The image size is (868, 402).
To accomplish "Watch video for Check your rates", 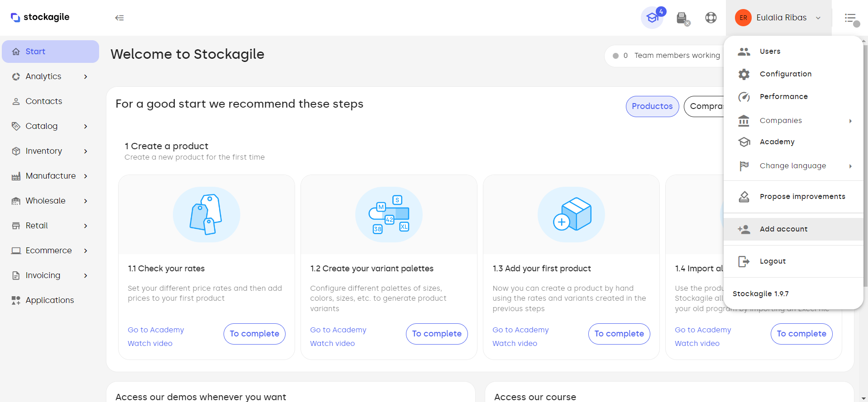I will [x=150, y=344].
